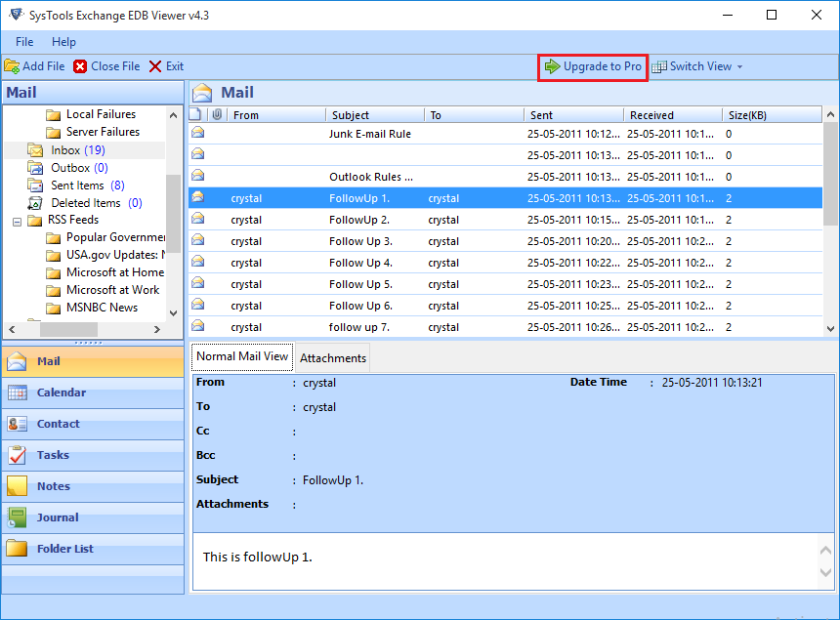
Task: Sort by the Subject column header
Action: (x=375, y=115)
